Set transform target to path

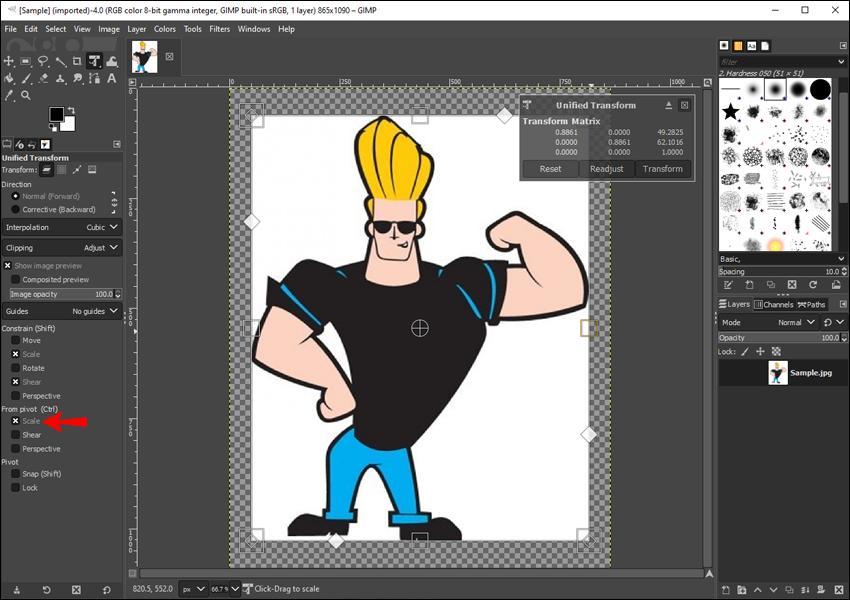point(77,170)
